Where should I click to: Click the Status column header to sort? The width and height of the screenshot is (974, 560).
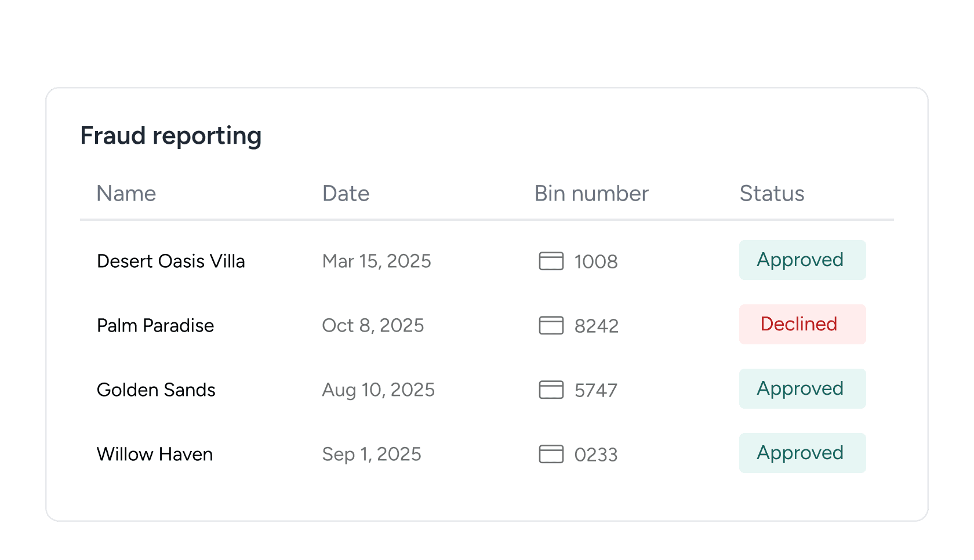772,193
